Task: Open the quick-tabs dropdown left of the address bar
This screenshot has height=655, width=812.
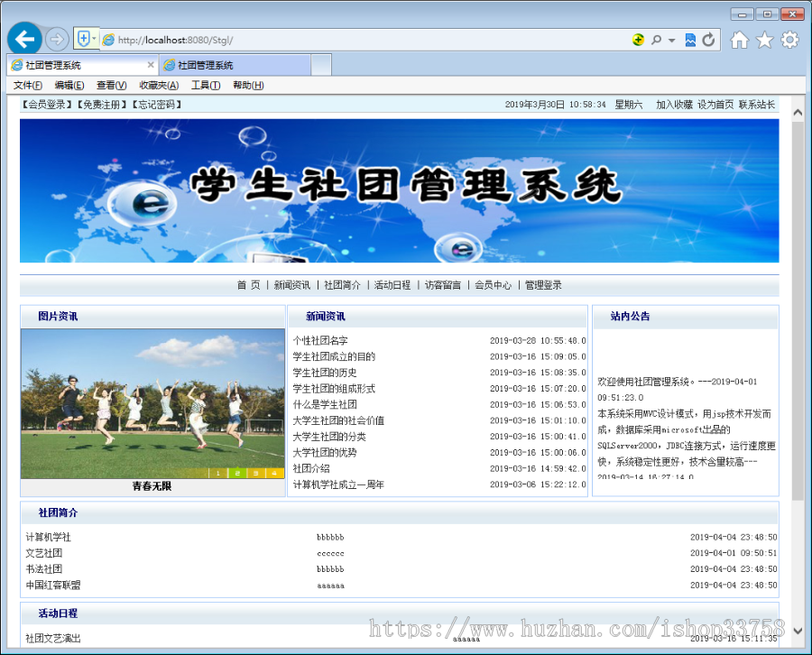Action: (86, 39)
